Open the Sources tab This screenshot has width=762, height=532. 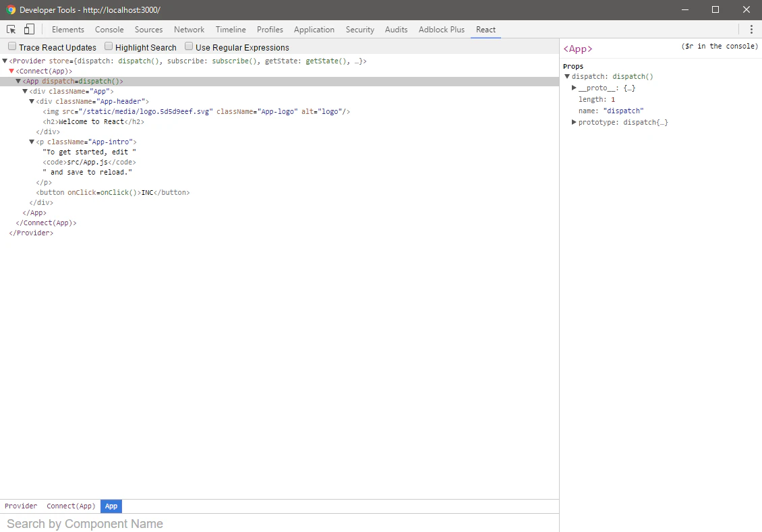(149, 30)
